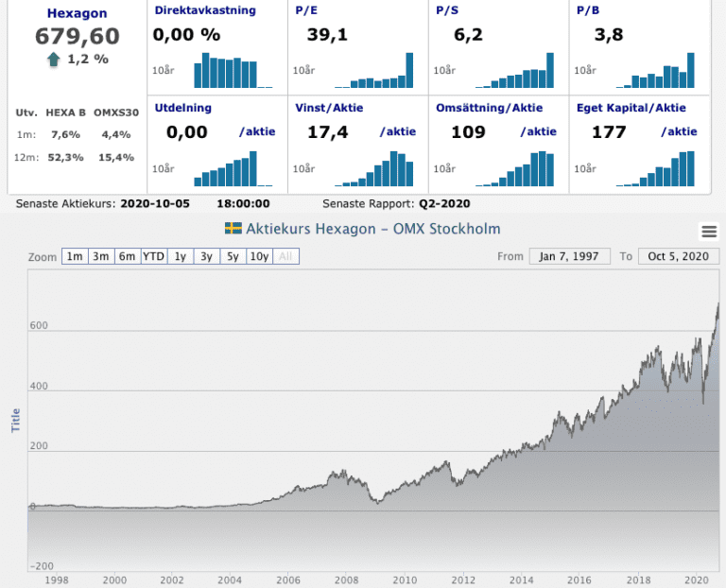Screen dimensions: 726x588
Task: Click the From date field Jan 7, 1997
Action: [x=570, y=256]
